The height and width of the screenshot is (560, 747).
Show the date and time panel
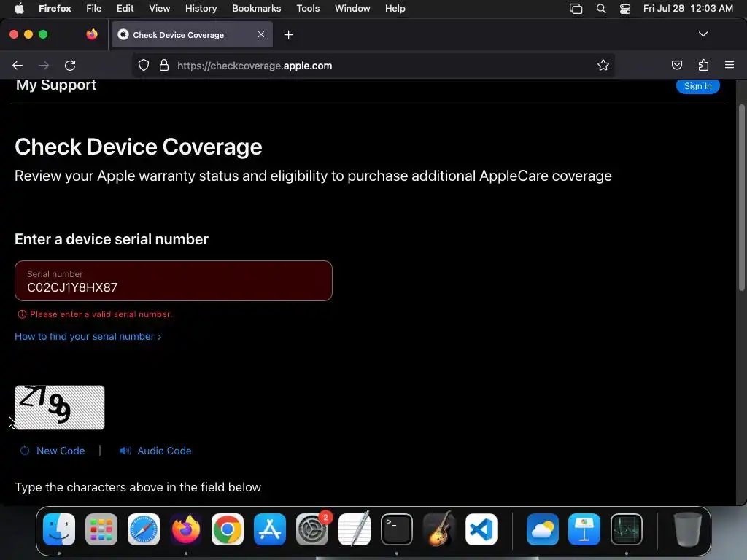[688, 9]
